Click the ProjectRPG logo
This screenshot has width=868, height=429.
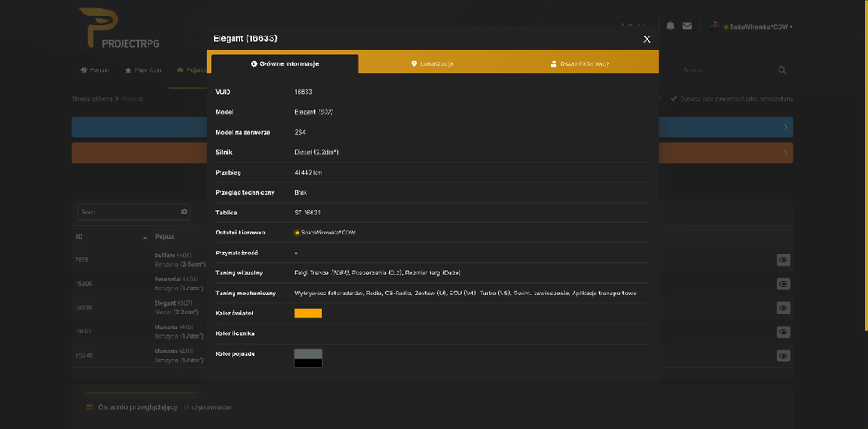(x=119, y=28)
